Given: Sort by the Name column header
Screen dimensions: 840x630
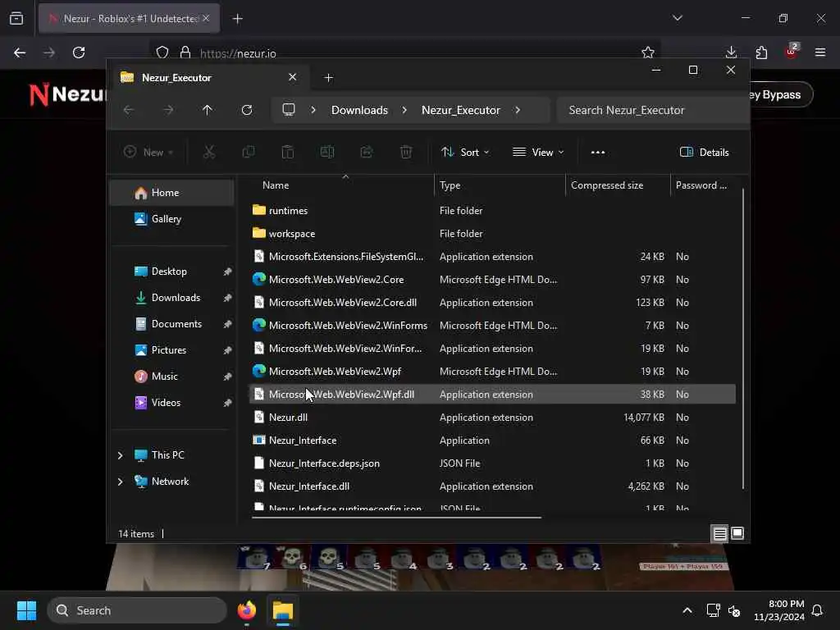Looking at the screenshot, I should (276, 185).
